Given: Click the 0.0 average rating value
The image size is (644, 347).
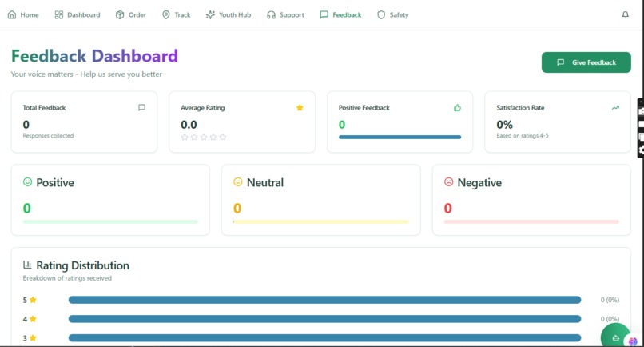Looking at the screenshot, I should tap(189, 124).
